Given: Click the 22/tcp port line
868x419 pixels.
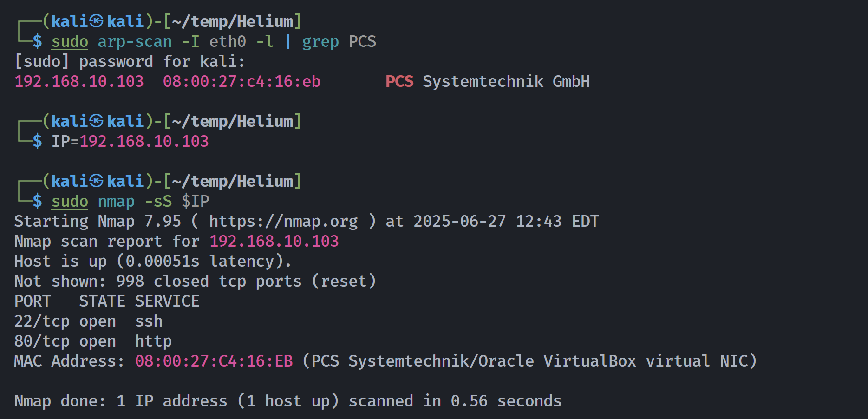Looking at the screenshot, I should [x=88, y=321].
